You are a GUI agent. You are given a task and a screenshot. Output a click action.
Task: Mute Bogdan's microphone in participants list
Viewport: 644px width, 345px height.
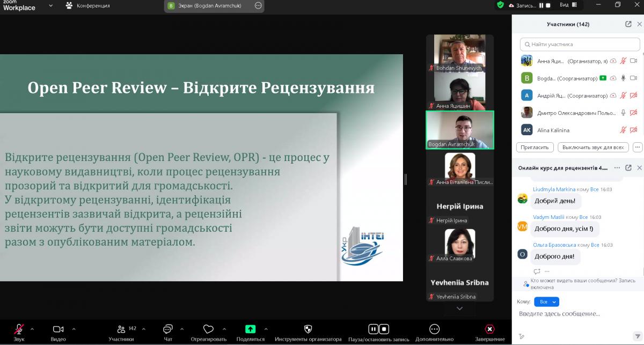point(623,78)
